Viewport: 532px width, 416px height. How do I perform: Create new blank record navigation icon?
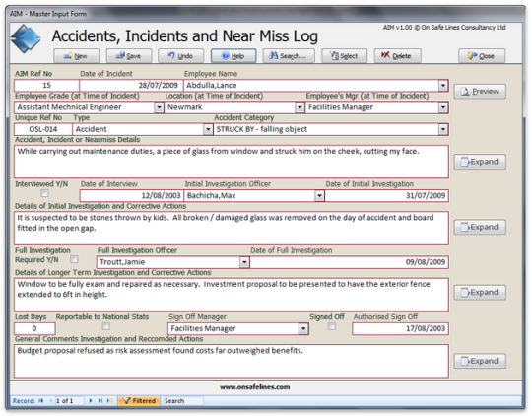(x=110, y=400)
